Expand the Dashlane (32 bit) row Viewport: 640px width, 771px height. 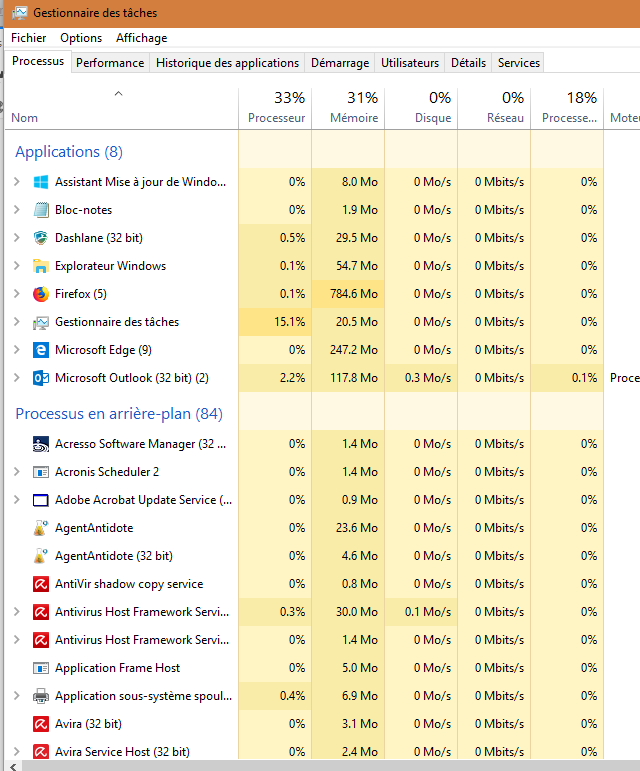(x=17, y=238)
